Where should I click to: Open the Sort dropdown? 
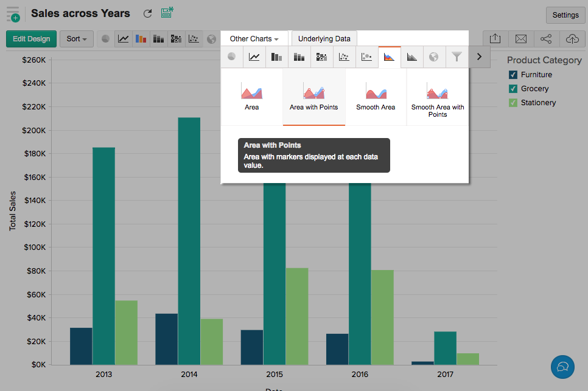pyautogui.click(x=76, y=39)
